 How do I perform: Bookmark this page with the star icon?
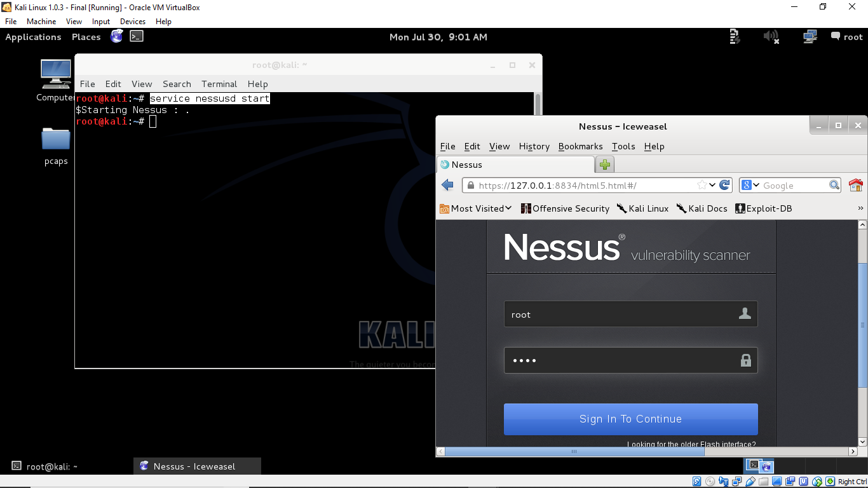702,185
